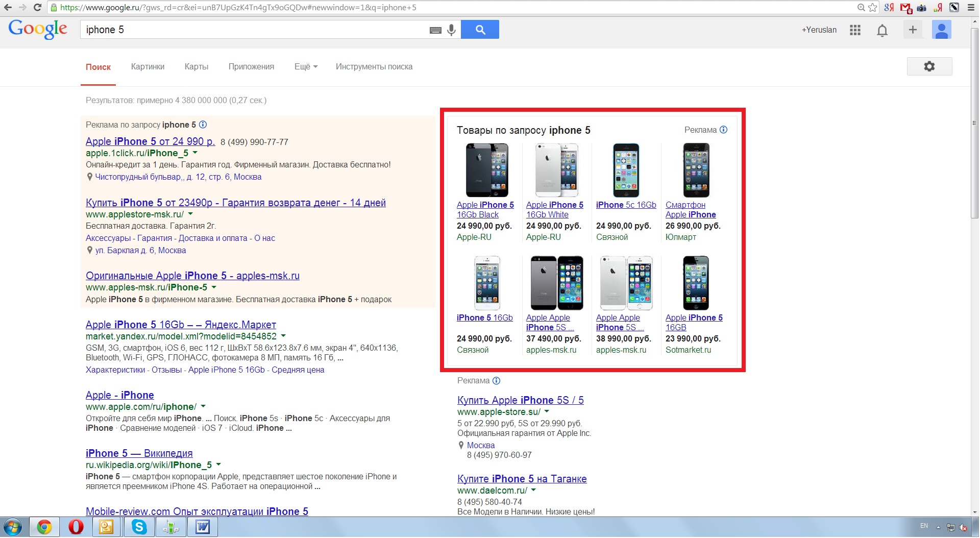The height and width of the screenshot is (538, 980).
Task: Go back using the browser back arrow
Action: pos(8,8)
